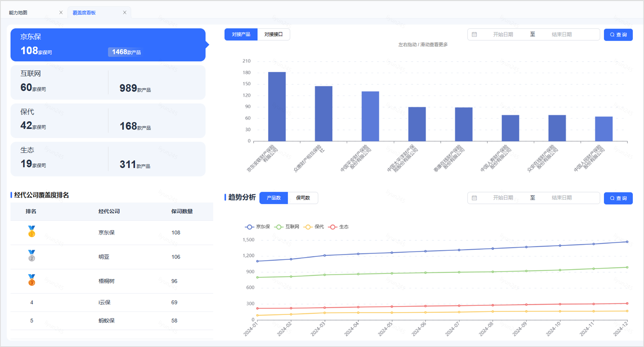Viewport: 644px width, 347px height.
Task: Set top chart 结束日期 field
Action: tap(561, 34)
